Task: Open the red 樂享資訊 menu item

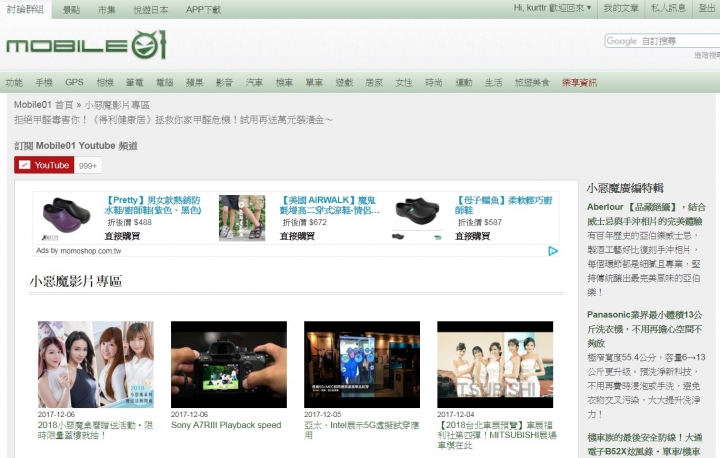Action: point(579,83)
